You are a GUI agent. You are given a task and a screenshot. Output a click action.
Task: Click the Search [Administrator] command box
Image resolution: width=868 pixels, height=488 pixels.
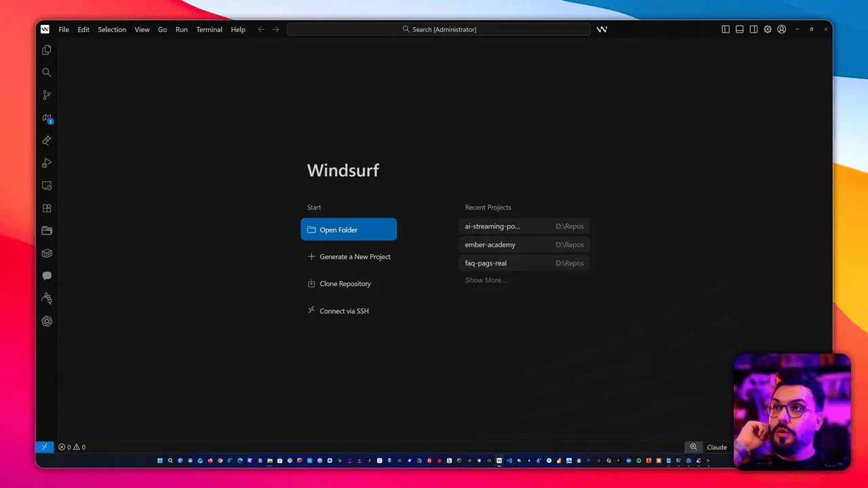coord(439,29)
